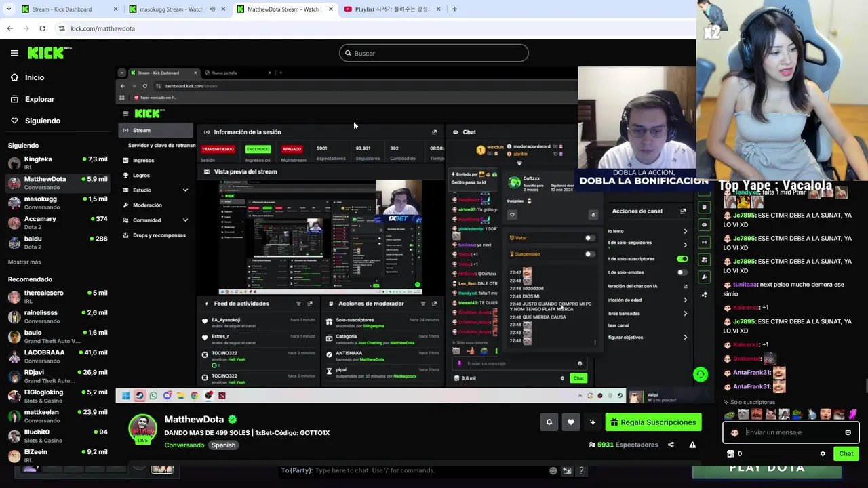Click the Kick logo in the header

[x=49, y=53]
